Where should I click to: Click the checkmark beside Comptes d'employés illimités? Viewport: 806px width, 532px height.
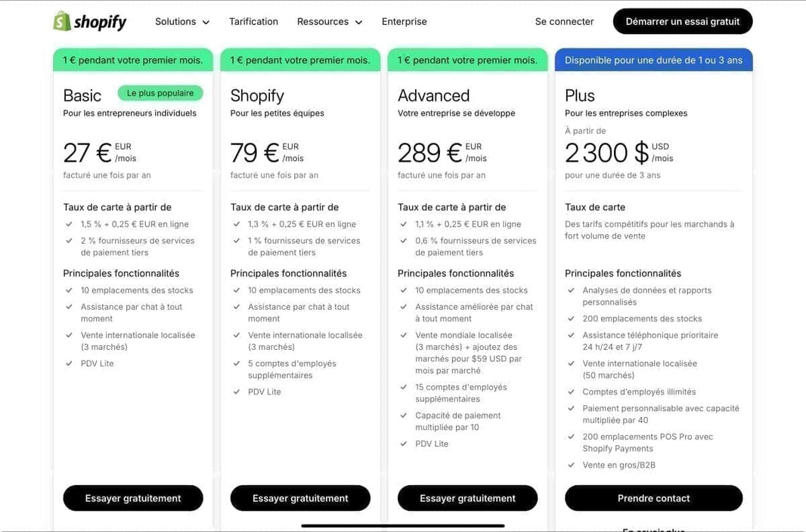click(x=572, y=391)
